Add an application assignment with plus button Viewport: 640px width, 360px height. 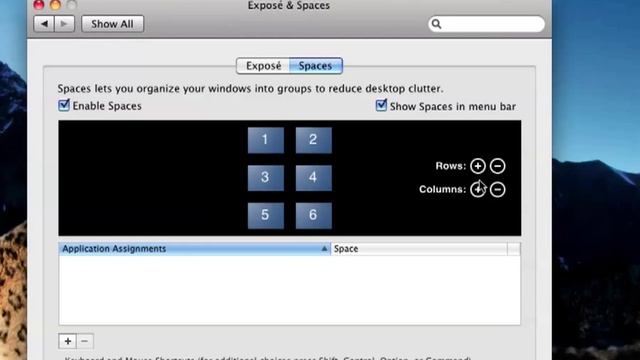[68, 341]
